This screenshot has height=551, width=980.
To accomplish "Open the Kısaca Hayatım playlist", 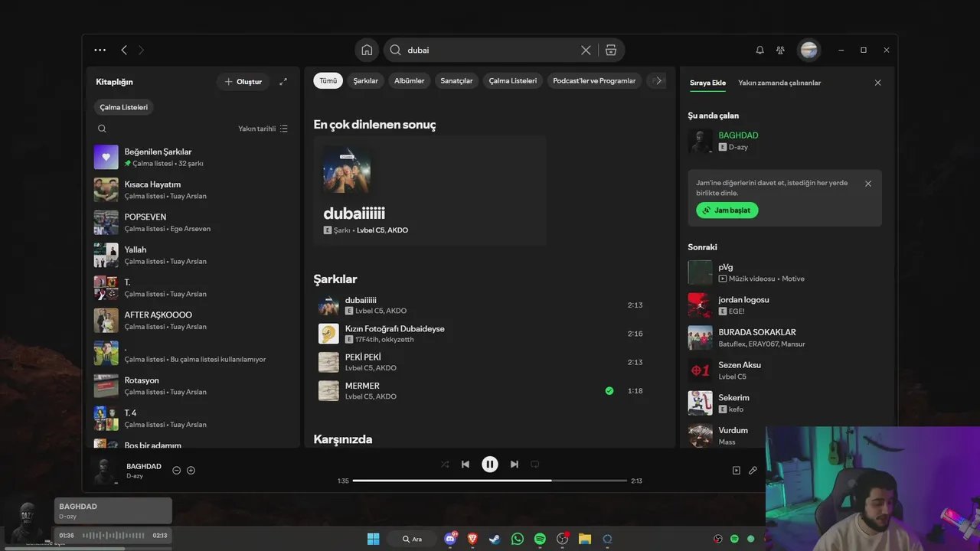I will [x=192, y=190].
